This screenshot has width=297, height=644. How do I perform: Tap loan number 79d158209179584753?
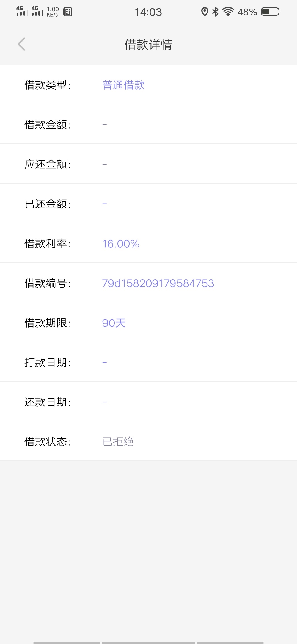158,283
